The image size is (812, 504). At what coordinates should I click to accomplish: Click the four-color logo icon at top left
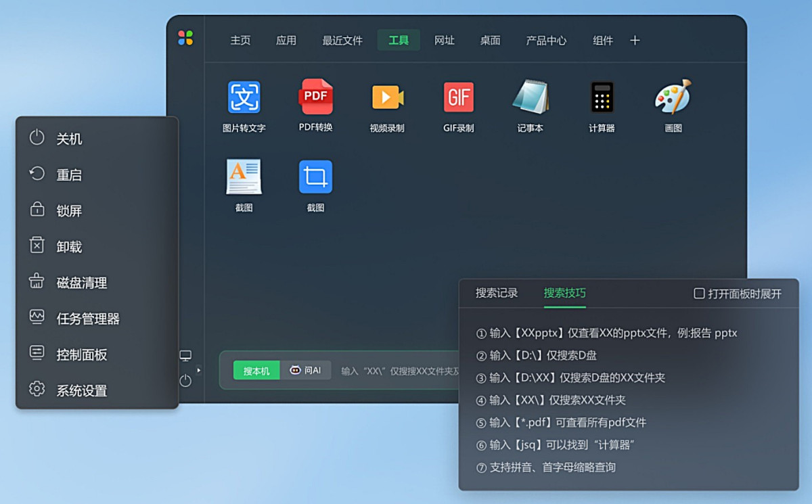[185, 38]
